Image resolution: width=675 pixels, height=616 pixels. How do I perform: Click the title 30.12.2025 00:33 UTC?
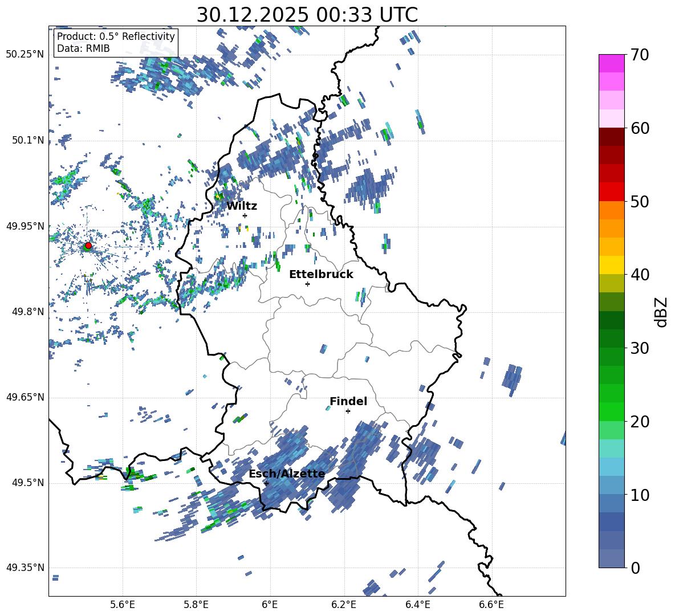click(x=307, y=15)
